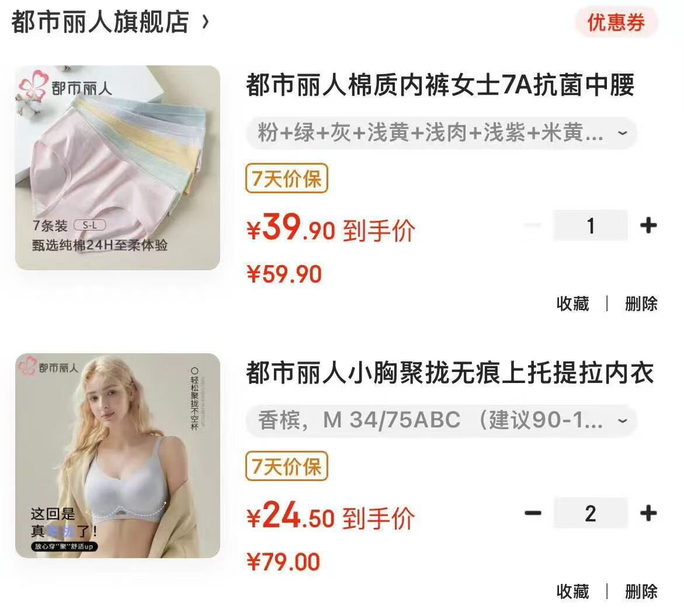Reduce the bra quantity with the minus icon

point(533,513)
